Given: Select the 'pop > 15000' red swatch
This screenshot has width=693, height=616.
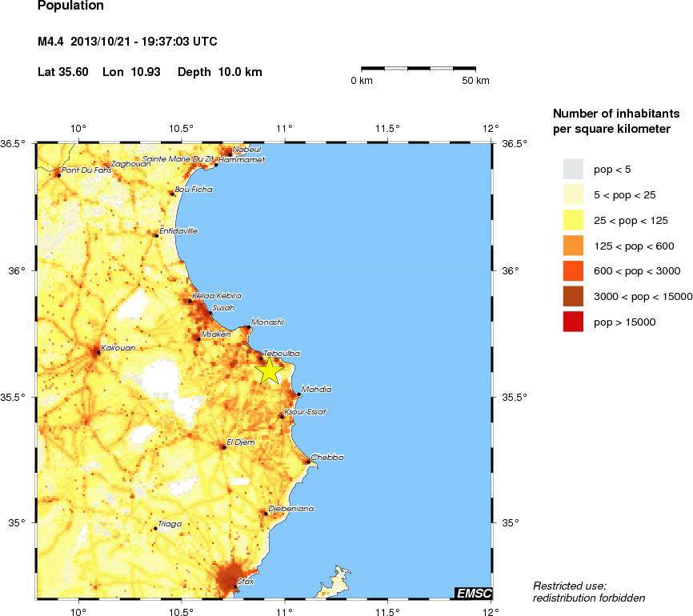Looking at the screenshot, I should [574, 322].
